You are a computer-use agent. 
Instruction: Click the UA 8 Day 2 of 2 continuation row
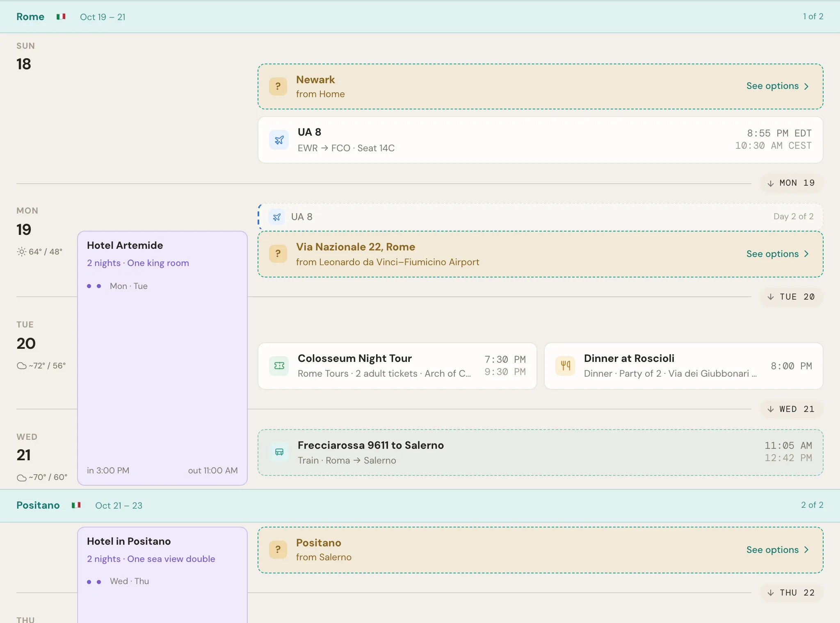(x=541, y=217)
